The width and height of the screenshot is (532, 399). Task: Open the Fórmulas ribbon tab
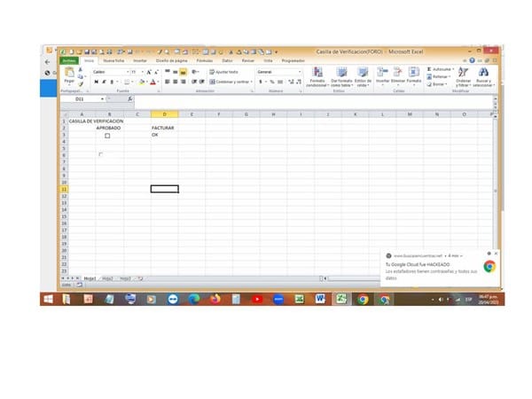[202, 60]
